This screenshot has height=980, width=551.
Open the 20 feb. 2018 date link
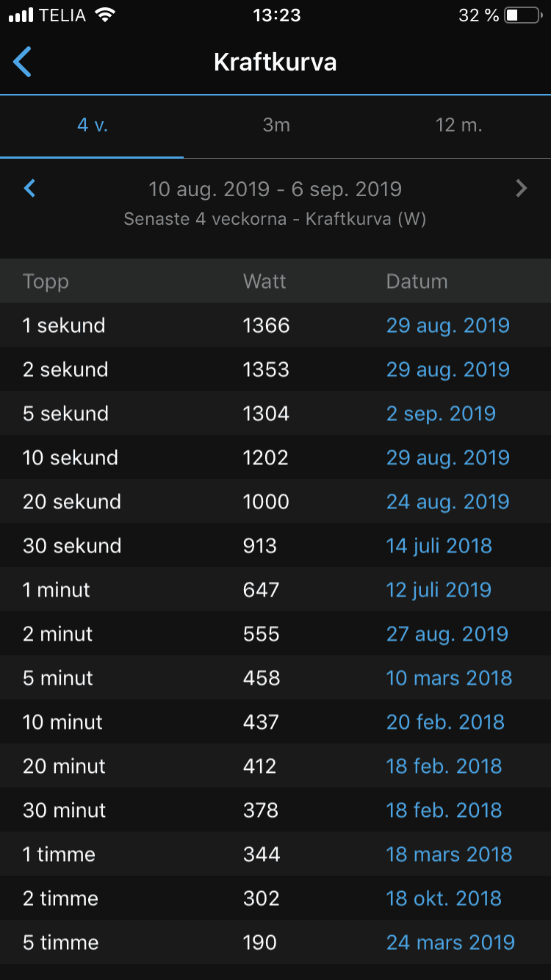coord(445,722)
